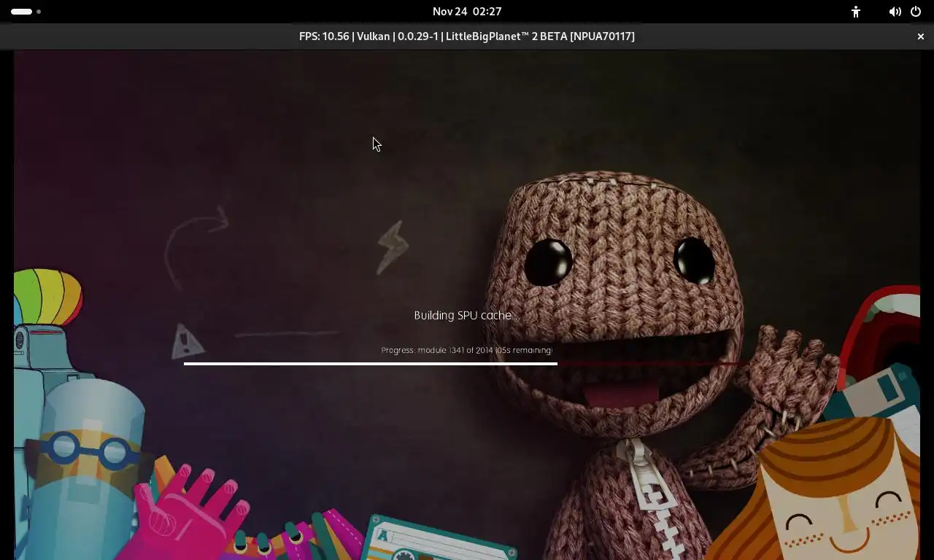Open the power menu icon
The height and width of the screenshot is (560, 934).
pos(916,12)
